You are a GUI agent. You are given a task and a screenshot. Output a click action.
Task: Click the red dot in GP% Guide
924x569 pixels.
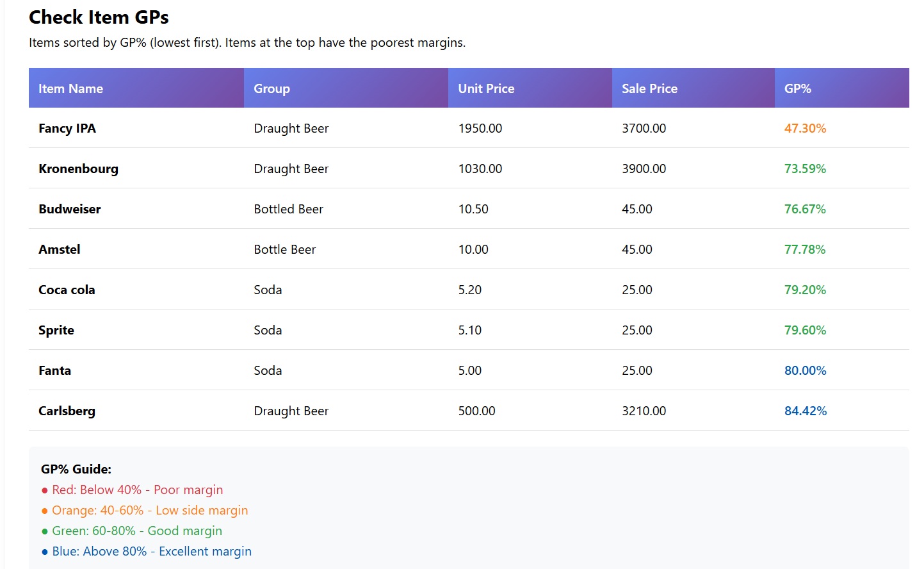(45, 491)
